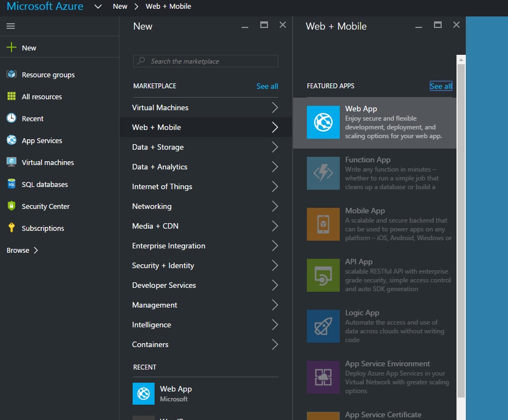Select Intelligence category

[206, 325]
